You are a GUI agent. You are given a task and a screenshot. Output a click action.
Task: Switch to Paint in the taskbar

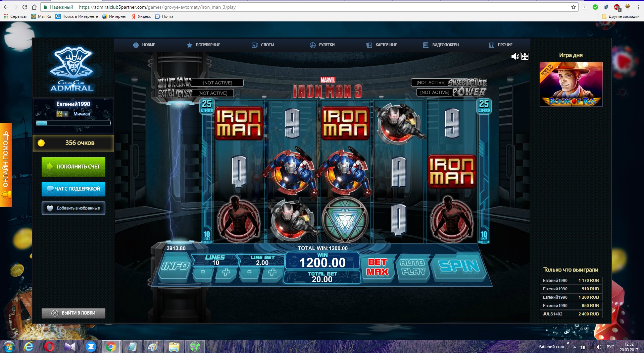tap(153, 347)
